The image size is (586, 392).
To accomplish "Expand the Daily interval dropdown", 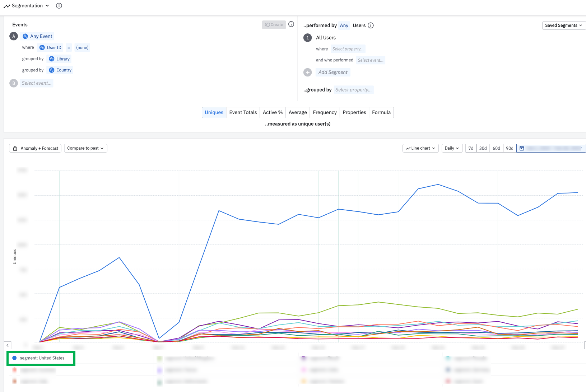I will point(451,148).
